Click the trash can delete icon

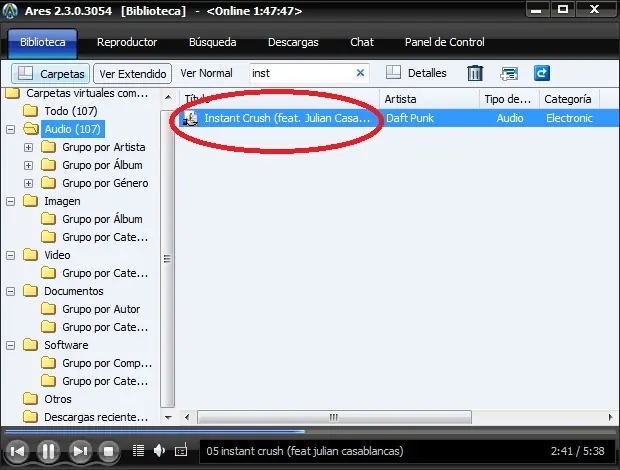click(x=475, y=73)
